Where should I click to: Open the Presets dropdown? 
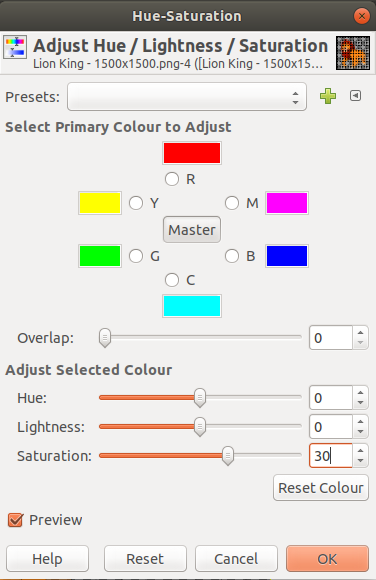tap(187, 97)
